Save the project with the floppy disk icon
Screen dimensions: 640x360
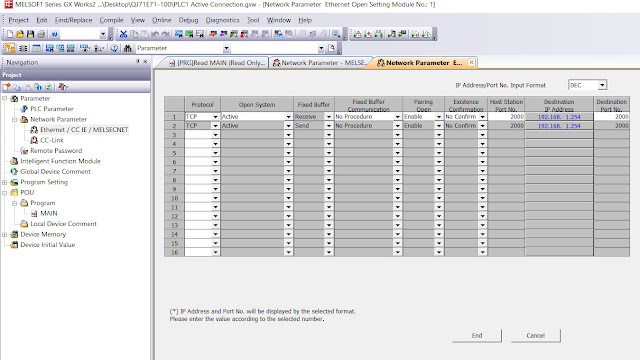point(30,34)
